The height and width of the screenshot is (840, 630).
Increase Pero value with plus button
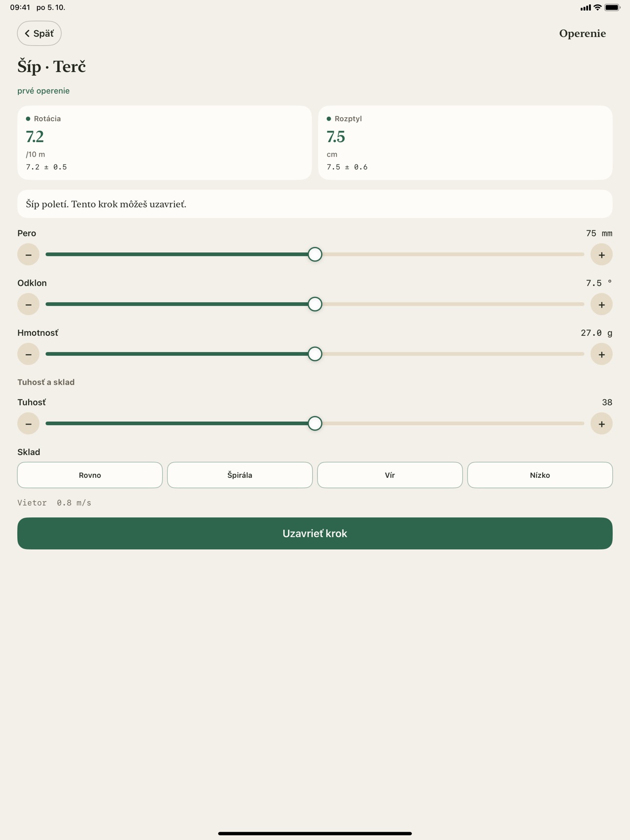(601, 254)
